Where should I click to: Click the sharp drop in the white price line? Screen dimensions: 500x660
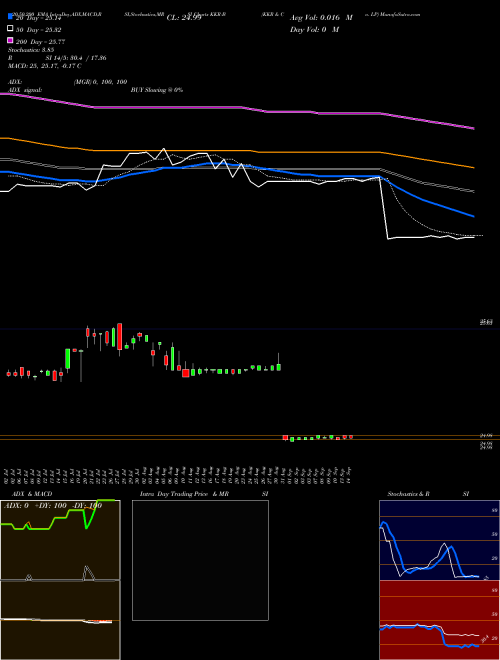tap(384, 208)
